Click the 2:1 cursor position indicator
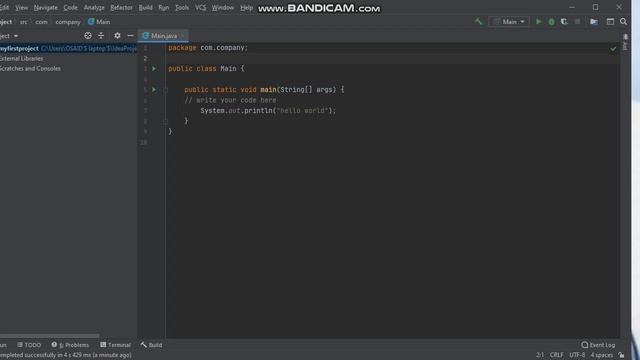 (x=540, y=355)
